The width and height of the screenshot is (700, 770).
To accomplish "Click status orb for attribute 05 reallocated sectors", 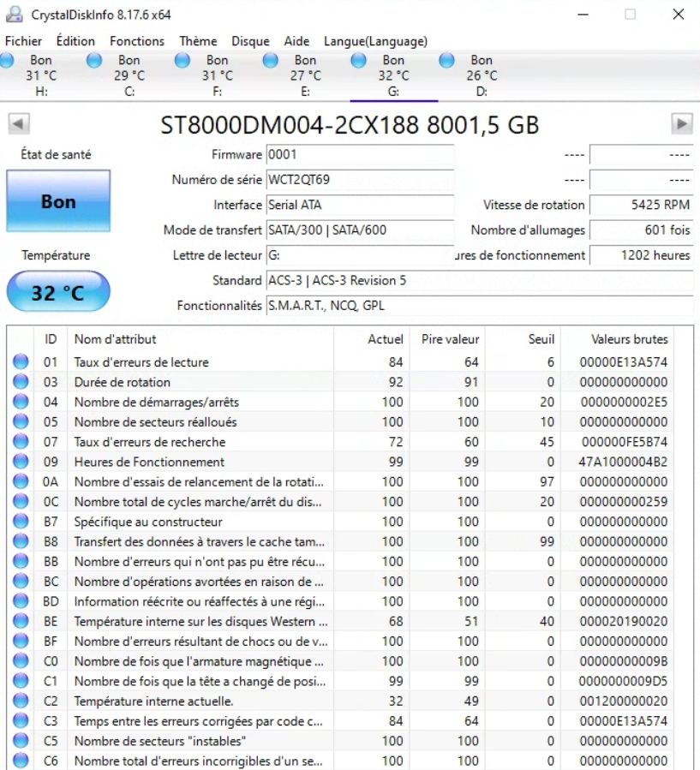I will (x=21, y=422).
